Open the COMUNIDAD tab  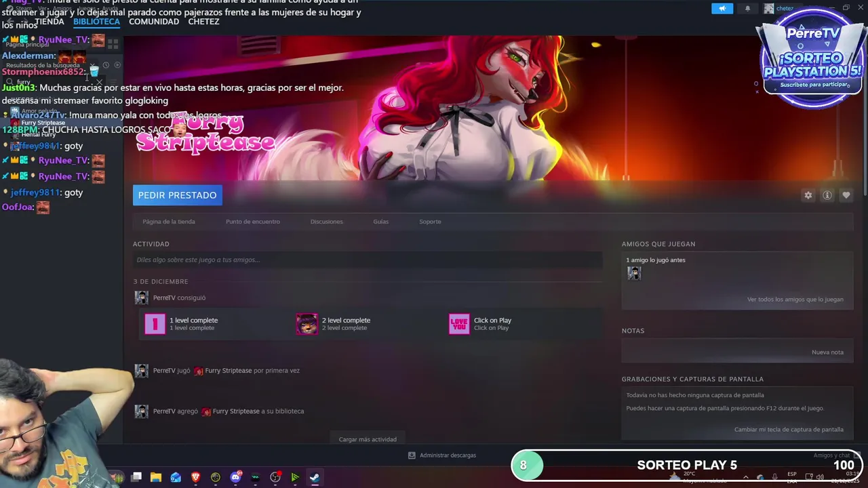click(x=154, y=22)
